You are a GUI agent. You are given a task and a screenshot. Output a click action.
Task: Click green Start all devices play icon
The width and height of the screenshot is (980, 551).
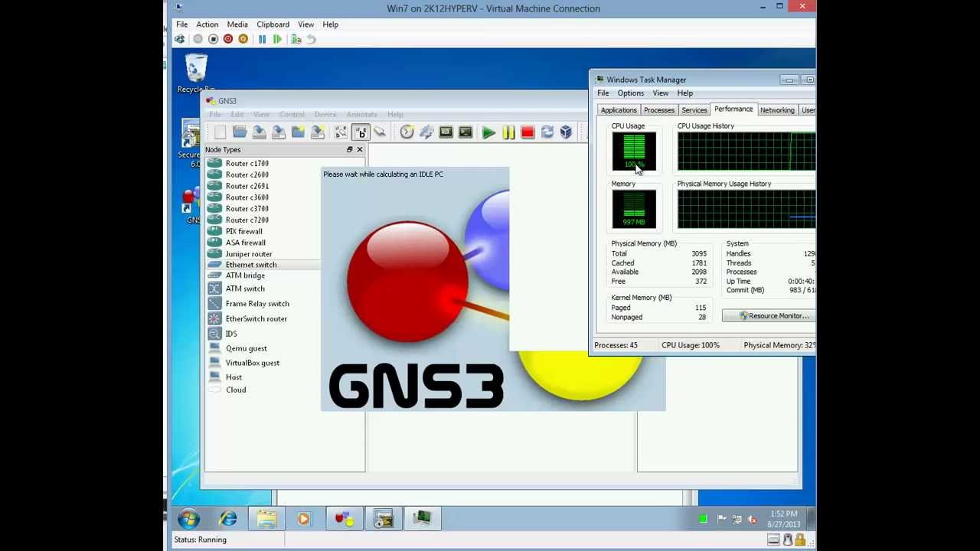(x=488, y=132)
